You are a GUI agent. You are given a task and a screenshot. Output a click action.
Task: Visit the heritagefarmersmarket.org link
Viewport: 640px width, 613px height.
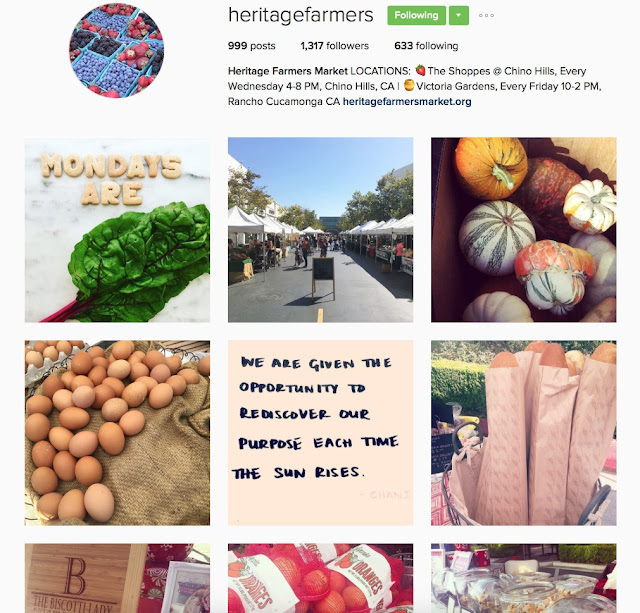click(x=407, y=101)
